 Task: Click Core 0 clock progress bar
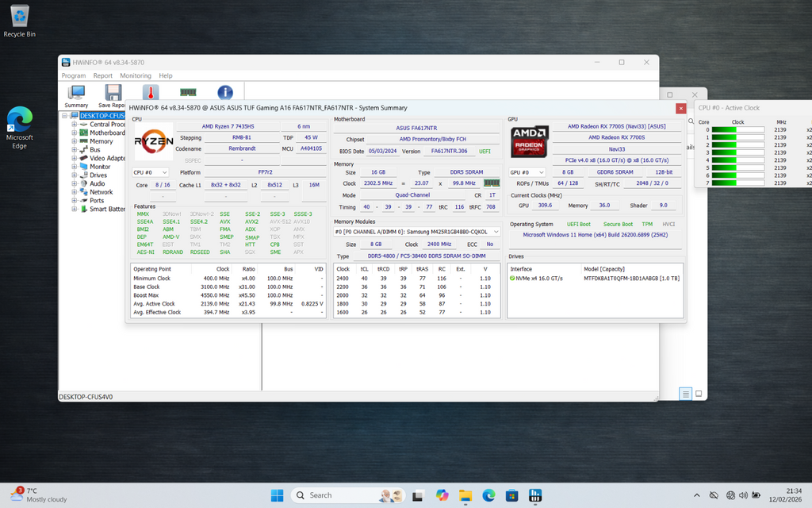(737, 129)
